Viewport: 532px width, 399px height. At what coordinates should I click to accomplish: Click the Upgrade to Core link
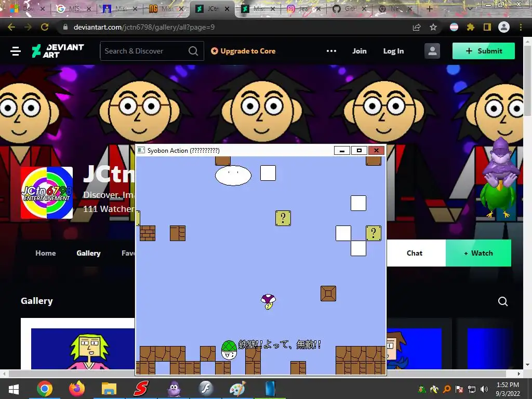pyautogui.click(x=243, y=51)
